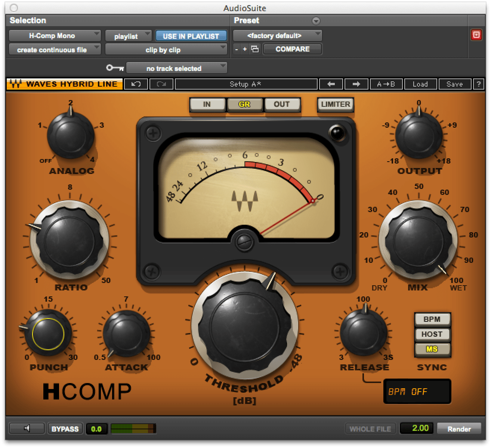The height and width of the screenshot is (448, 491).
Task: Click the 2.00 render handle value field
Action: [x=416, y=428]
